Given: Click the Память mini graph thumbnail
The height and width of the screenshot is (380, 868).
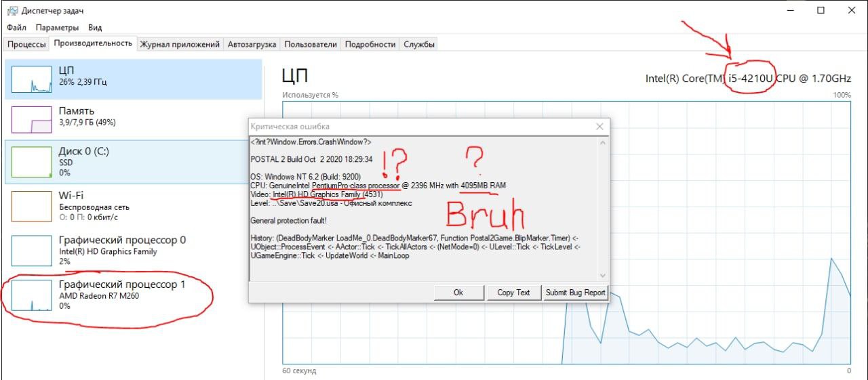Looking at the screenshot, I should coord(32,119).
